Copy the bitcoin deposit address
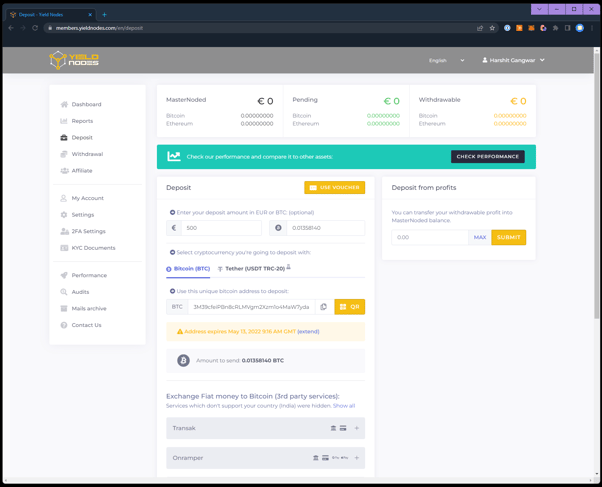Image resolution: width=602 pixels, height=487 pixels. coord(323,307)
